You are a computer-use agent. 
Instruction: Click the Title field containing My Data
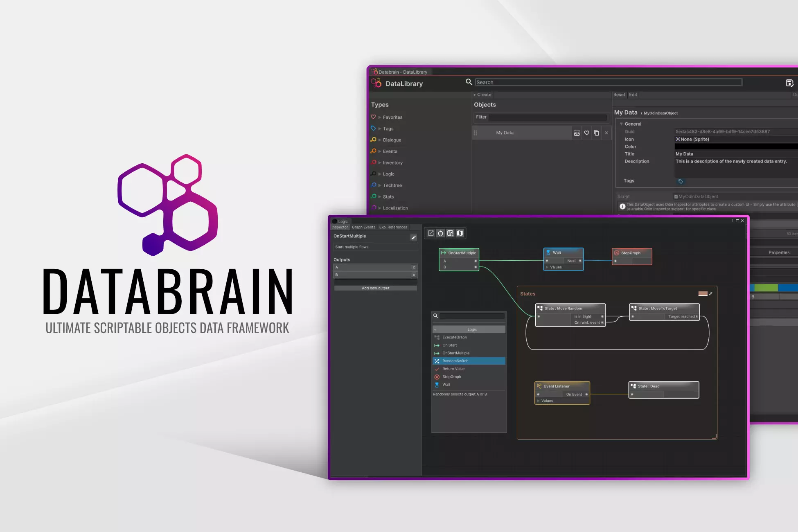(736, 154)
